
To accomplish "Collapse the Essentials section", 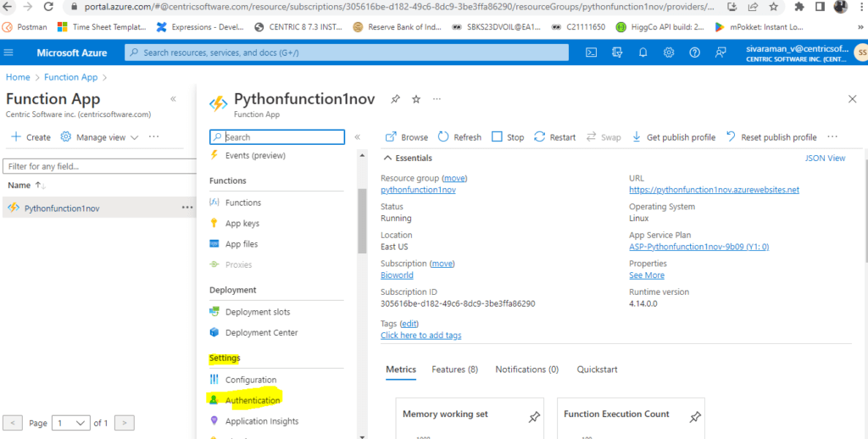I will [x=407, y=158].
